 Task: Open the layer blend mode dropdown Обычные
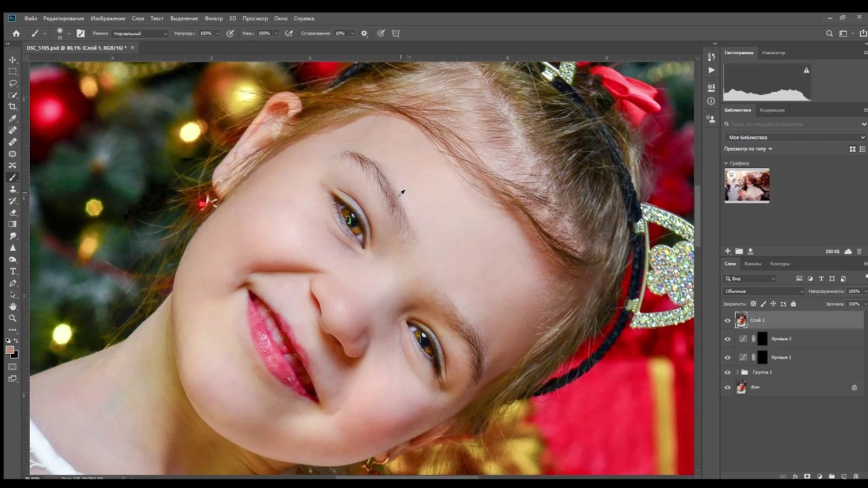[x=764, y=291]
